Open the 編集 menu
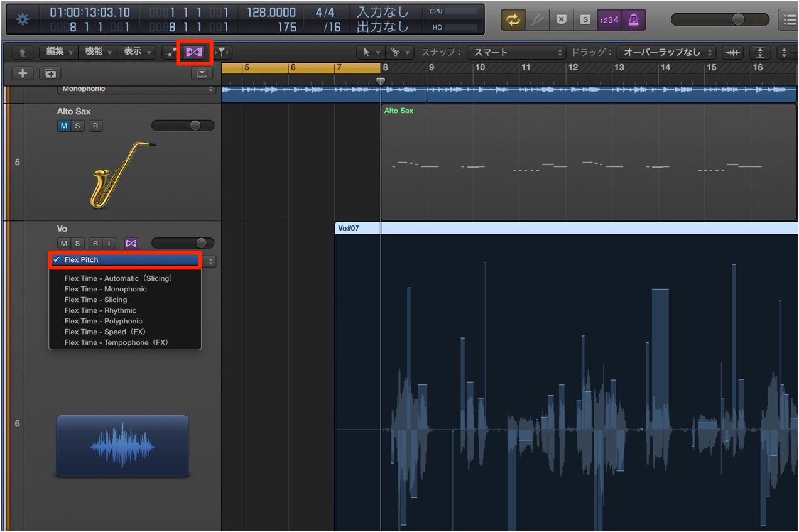 pyautogui.click(x=59, y=52)
